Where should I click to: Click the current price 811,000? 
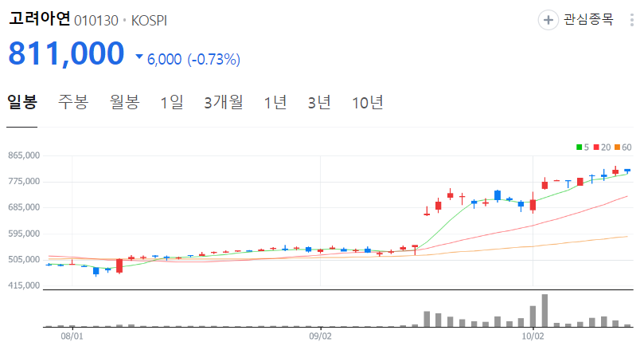pos(66,53)
